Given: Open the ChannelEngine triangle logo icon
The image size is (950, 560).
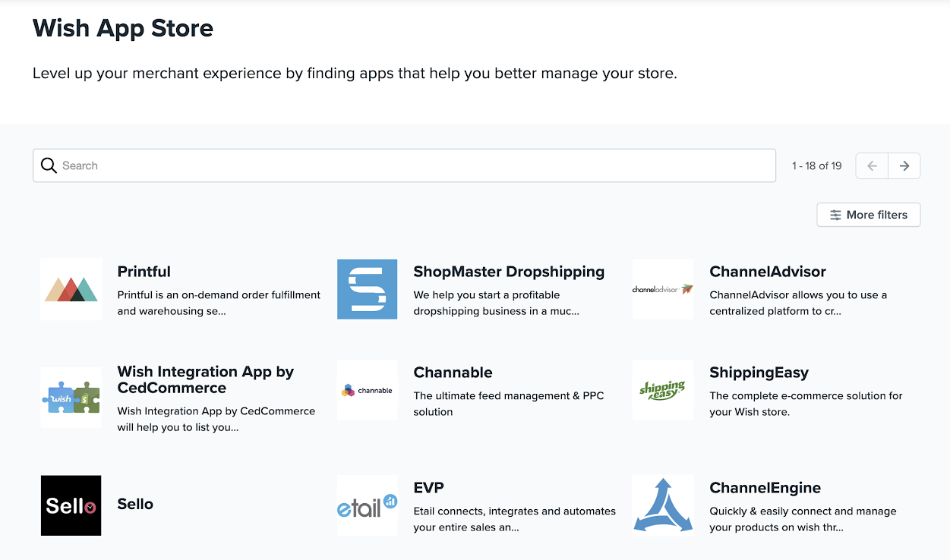Looking at the screenshot, I should click(x=662, y=505).
